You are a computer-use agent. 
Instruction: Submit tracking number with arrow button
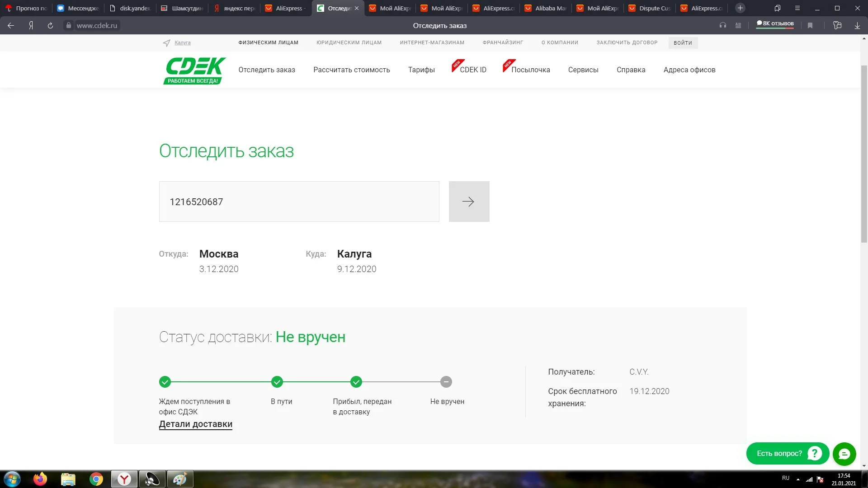coord(469,202)
